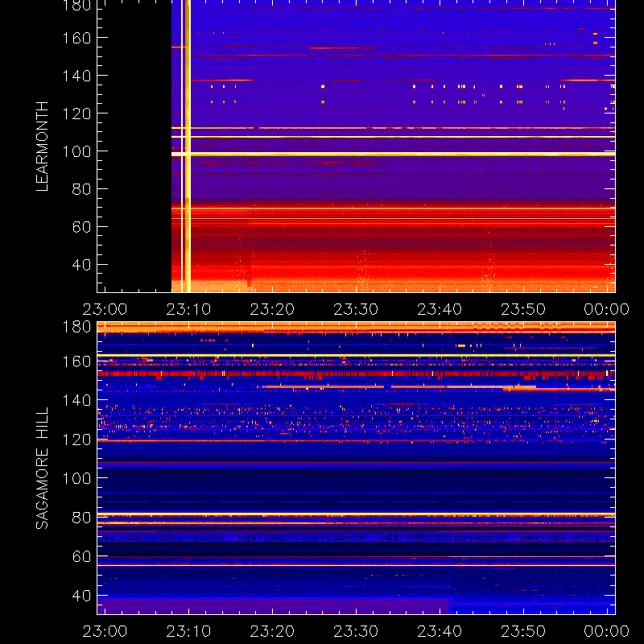Image resolution: width=644 pixels, height=644 pixels.
Task: Select the 120 tick label on Sagamore Hill plot
Action: (76, 440)
